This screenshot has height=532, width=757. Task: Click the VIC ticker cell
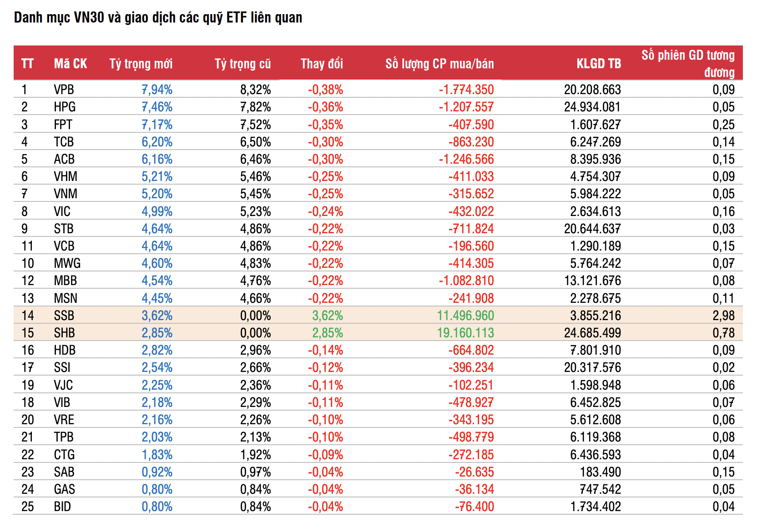(62, 211)
